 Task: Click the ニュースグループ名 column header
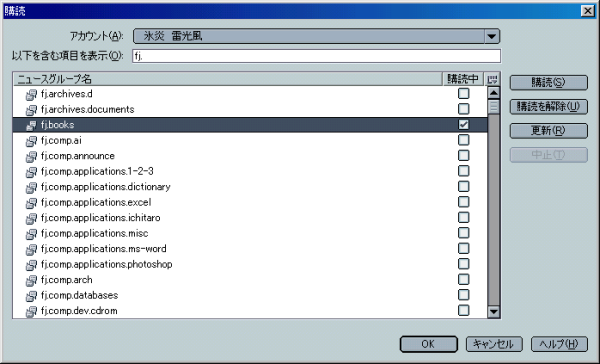228,79
